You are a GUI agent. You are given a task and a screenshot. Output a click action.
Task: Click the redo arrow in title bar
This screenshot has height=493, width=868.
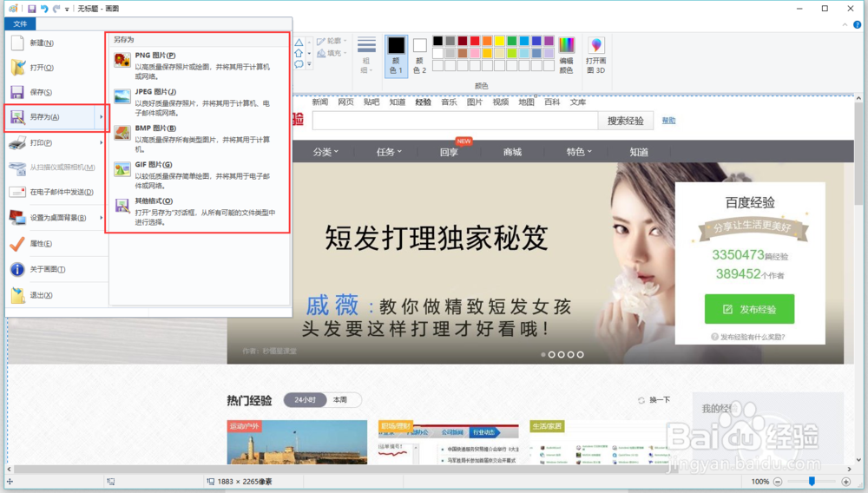56,9
